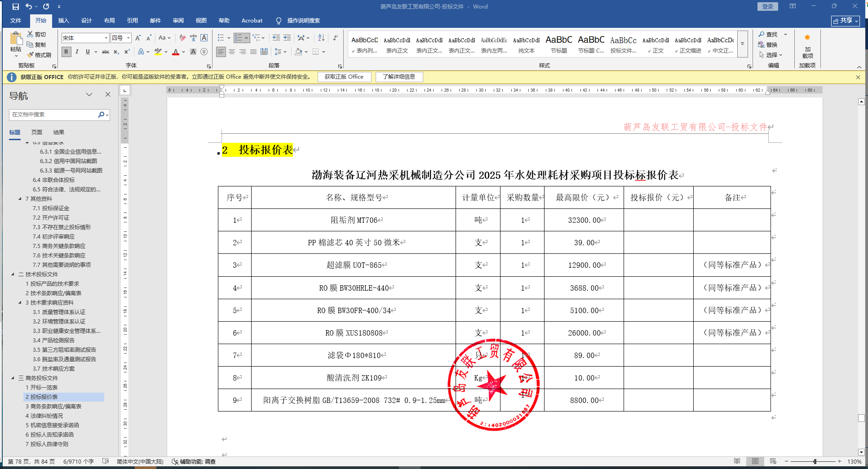Cut selection with the scissors icon
Image resolution: width=868 pixels, height=469 pixels.
click(30, 34)
